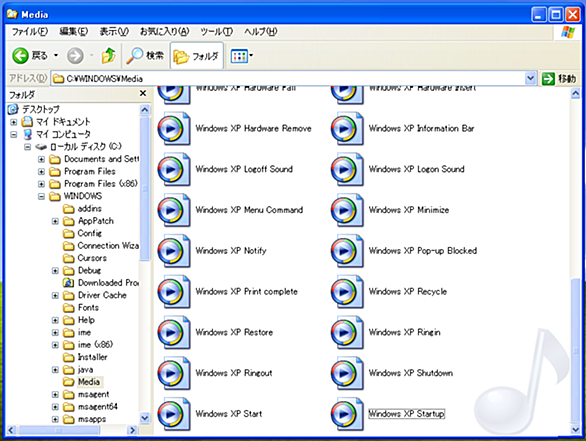586x441 pixels.
Task: Select Windows XP Shutdown file icon
Action: pyautogui.click(x=347, y=373)
